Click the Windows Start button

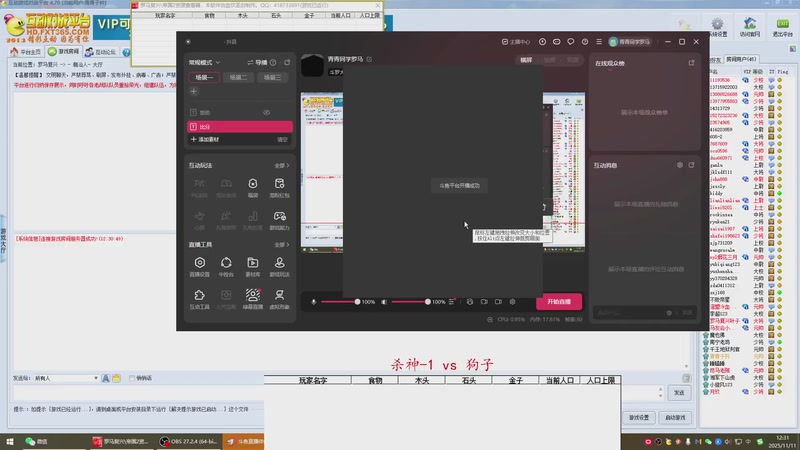(10, 441)
